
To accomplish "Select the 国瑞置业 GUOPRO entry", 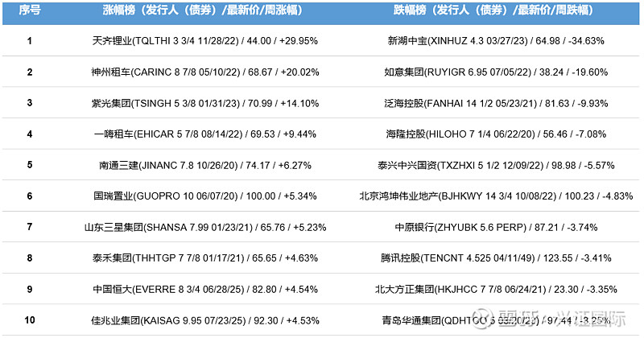I will pyautogui.click(x=205, y=196).
